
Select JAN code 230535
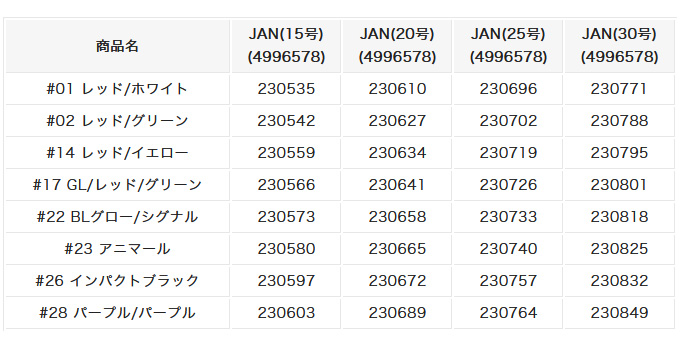pyautogui.click(x=286, y=89)
